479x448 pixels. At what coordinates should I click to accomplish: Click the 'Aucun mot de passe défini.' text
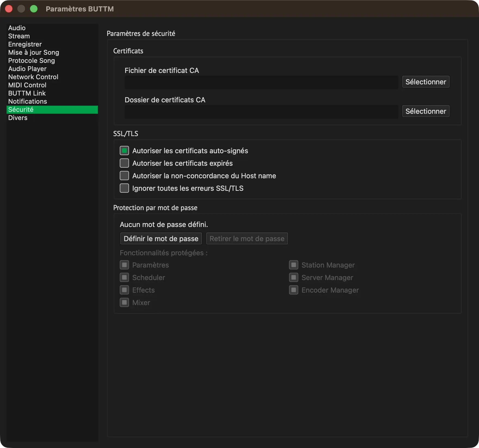(164, 225)
